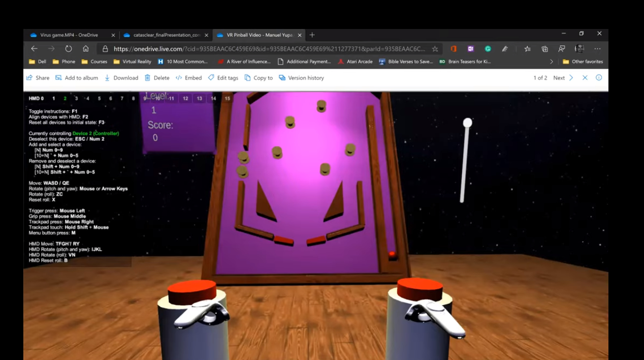Viewport: 644px width, 360px height.
Task: Switch to the Virus game.MP4 tab
Action: point(69,35)
